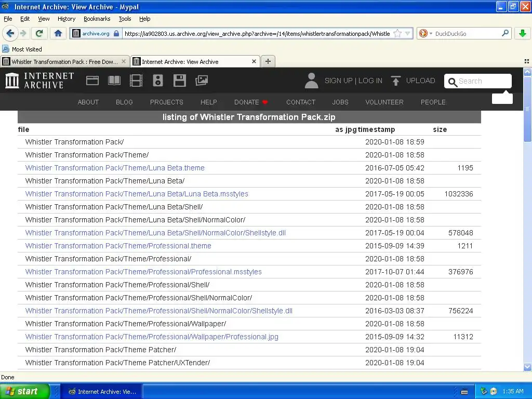532x399 pixels.
Task: Click the Forward navigation arrow
Action: point(23,33)
